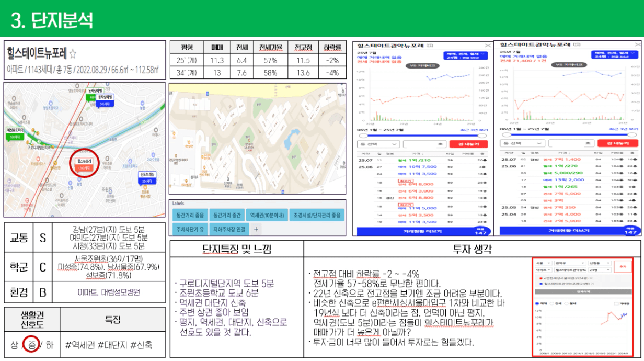The image size is (644, 361).
Task: Click the info icon beside right panel title
Action: 577,44
